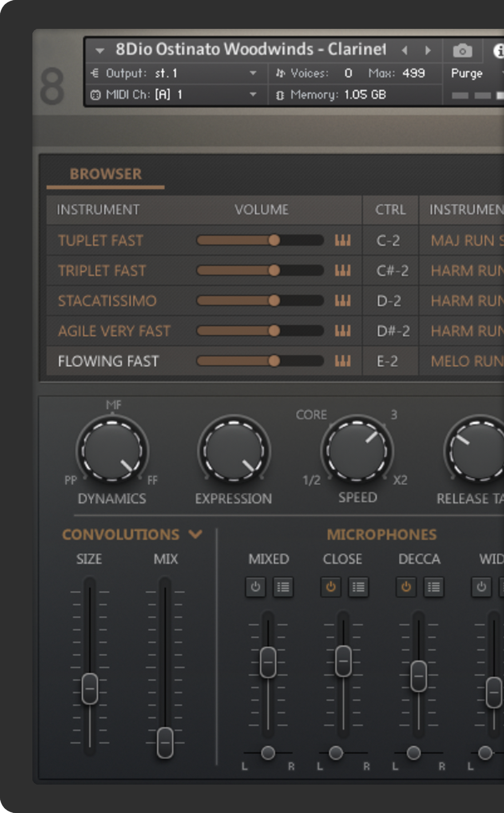The width and height of the screenshot is (504, 813).
Task: Disable the CLOSE microphone power button
Action: coord(331,587)
